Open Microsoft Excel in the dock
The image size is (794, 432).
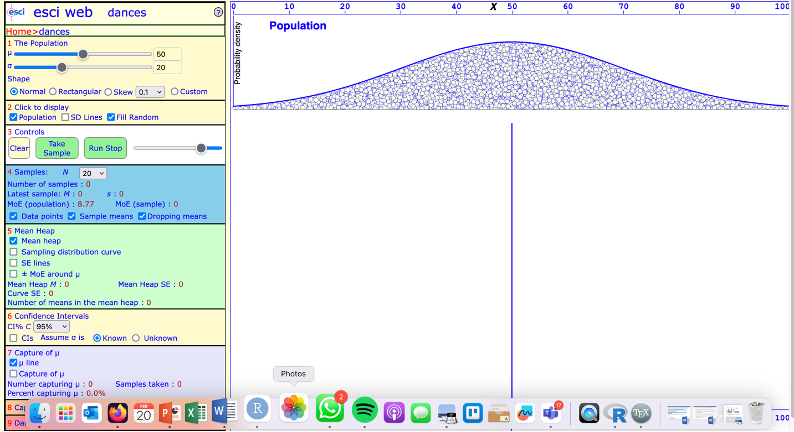pos(196,411)
